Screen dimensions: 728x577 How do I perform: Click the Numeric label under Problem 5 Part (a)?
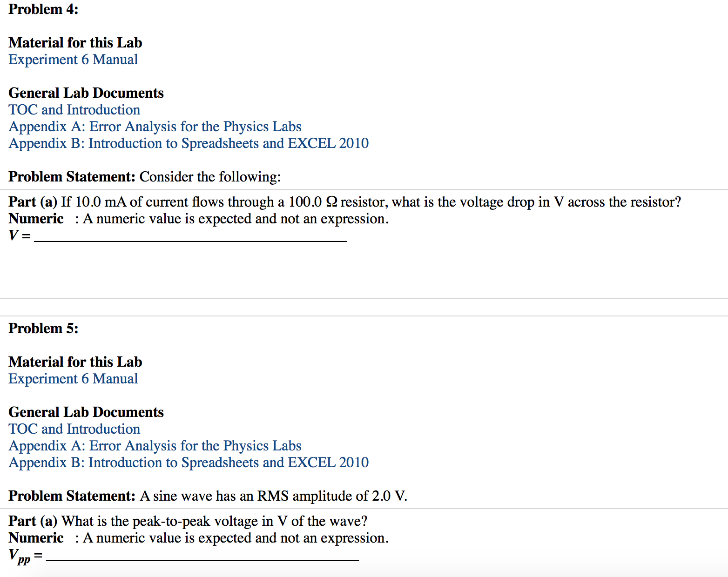tap(36, 538)
